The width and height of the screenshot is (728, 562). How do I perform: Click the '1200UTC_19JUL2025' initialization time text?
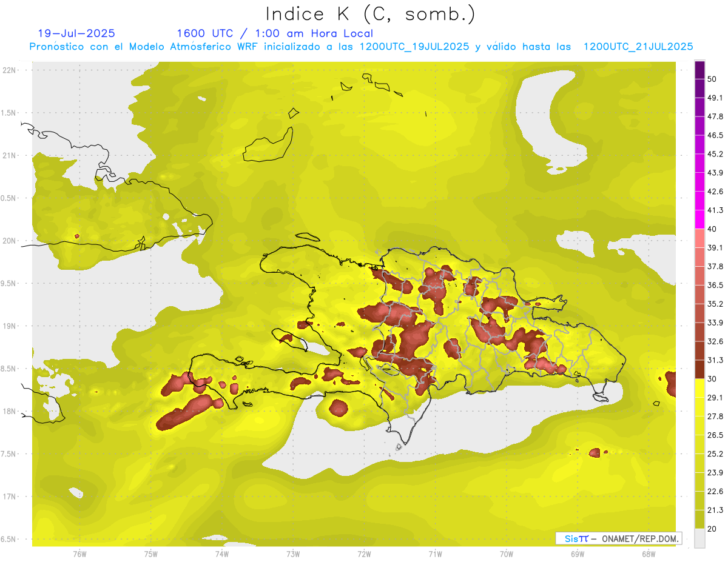click(414, 47)
